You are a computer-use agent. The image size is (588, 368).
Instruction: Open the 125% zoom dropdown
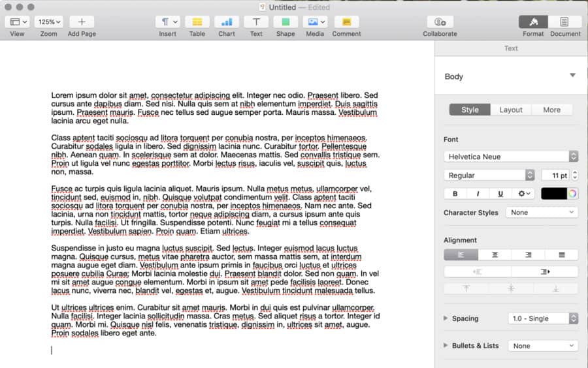(49, 22)
